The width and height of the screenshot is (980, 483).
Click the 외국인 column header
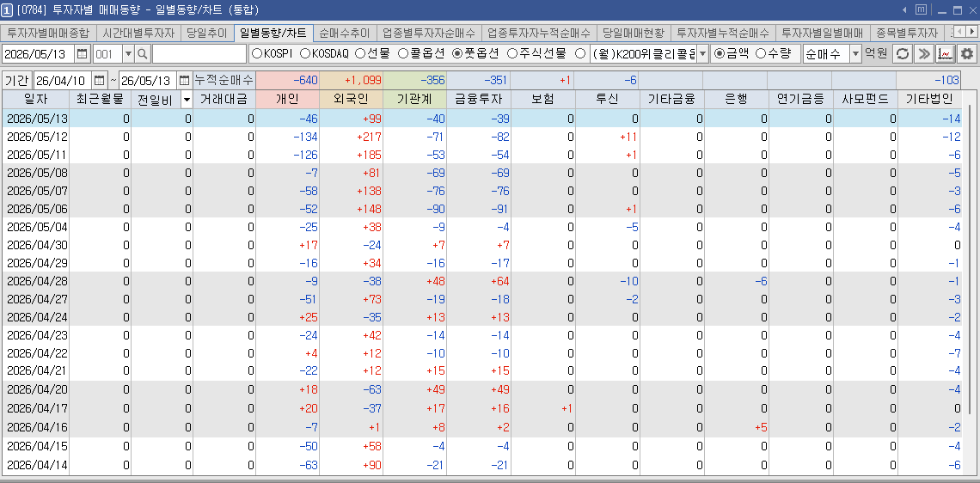352,100
